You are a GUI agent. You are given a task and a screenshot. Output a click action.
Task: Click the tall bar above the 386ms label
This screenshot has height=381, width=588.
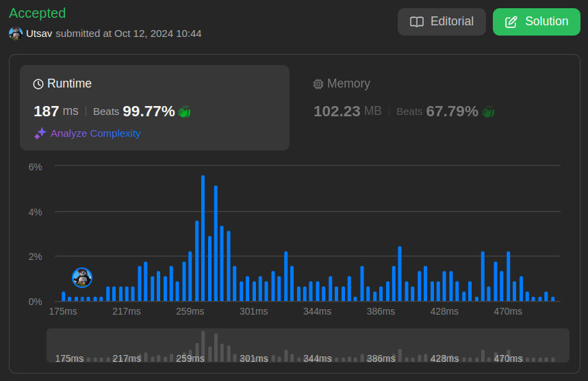[400, 274]
